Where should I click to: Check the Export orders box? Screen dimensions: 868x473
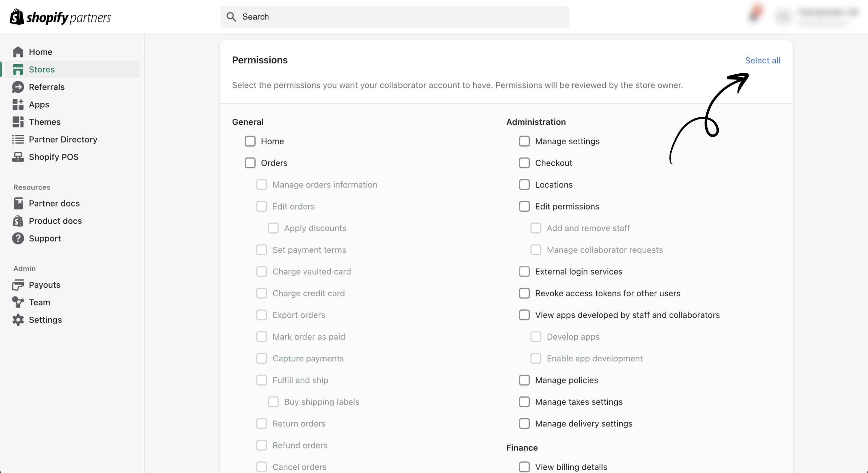(x=261, y=315)
